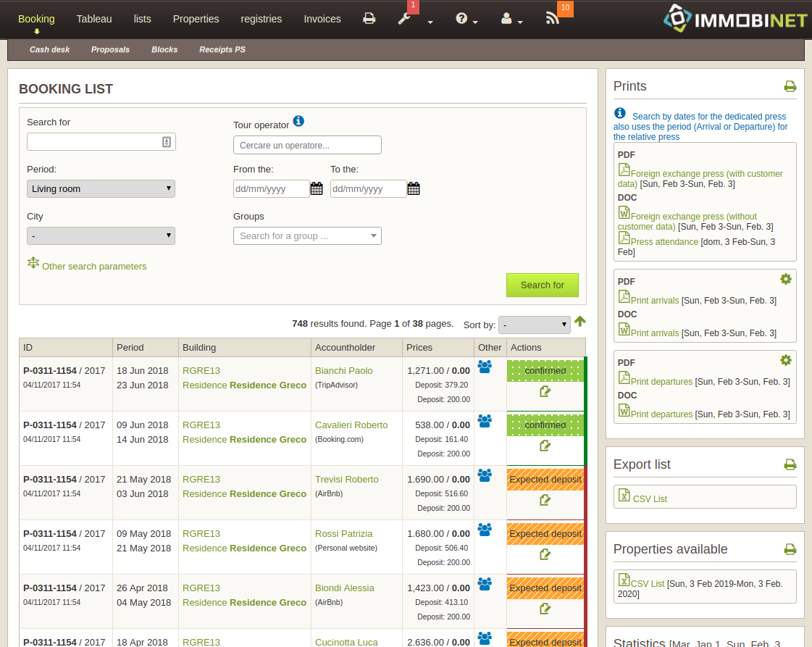This screenshot has height=647, width=812.
Task: Open the Period dropdown showing Living room
Action: 101,188
